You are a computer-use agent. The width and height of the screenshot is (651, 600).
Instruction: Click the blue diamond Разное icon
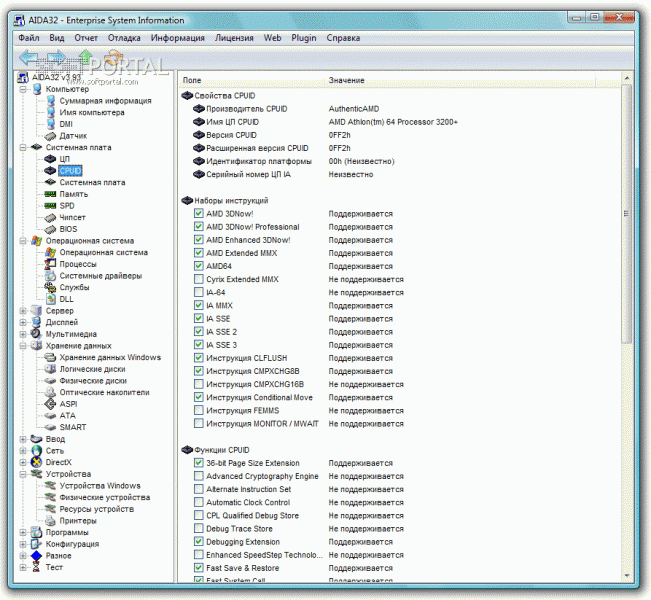pos(36,555)
